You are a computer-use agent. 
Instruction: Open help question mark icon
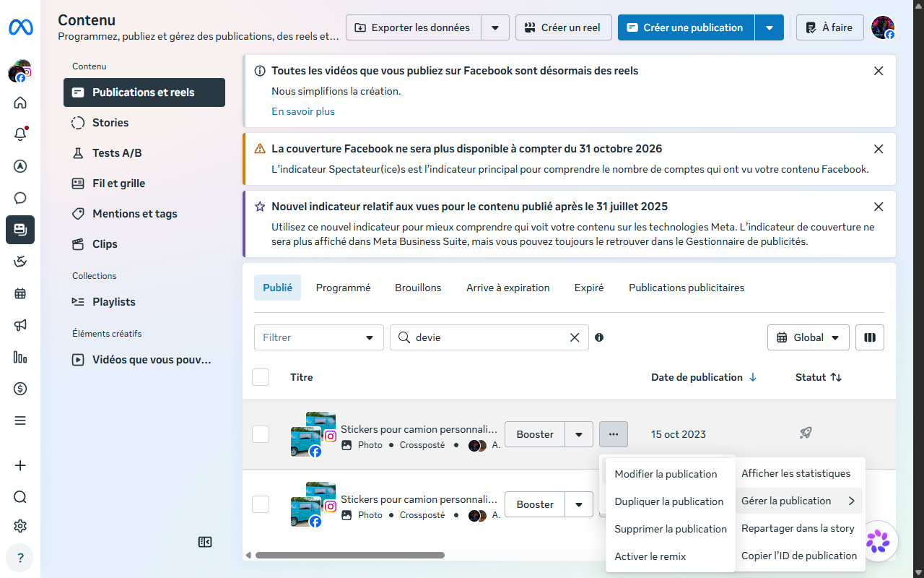pyautogui.click(x=20, y=558)
